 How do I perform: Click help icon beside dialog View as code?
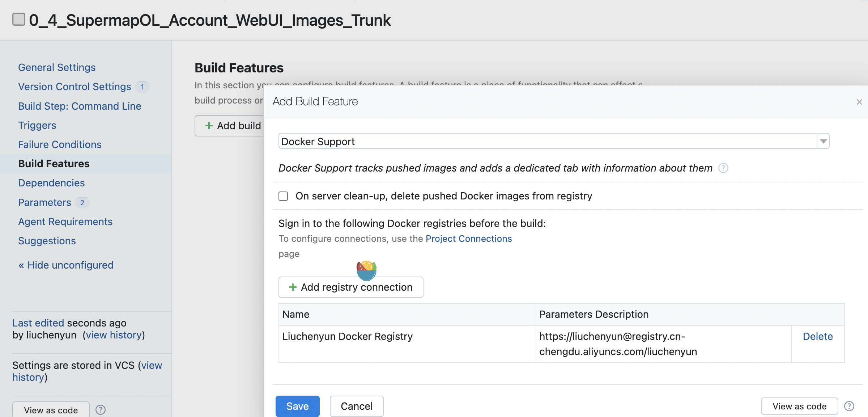[849, 406]
